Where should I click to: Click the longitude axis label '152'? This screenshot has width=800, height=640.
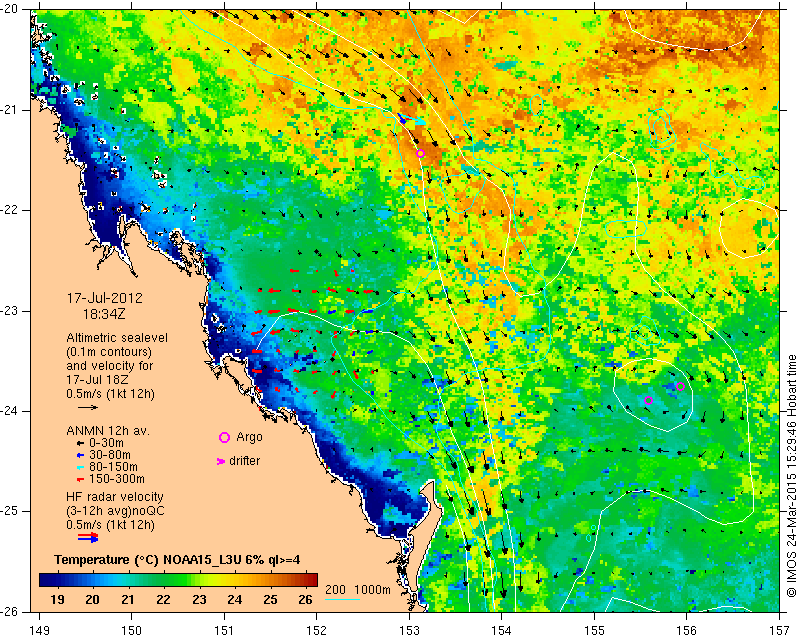click(x=316, y=630)
